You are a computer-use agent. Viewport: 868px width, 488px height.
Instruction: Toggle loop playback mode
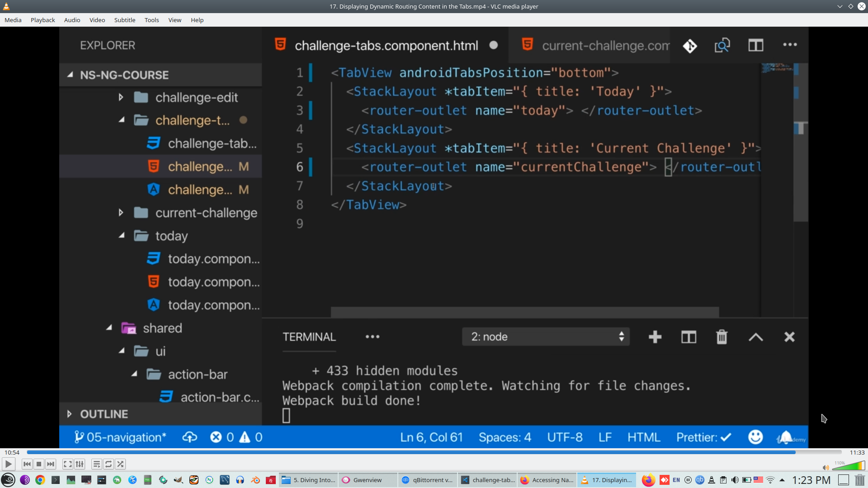pos(108,464)
